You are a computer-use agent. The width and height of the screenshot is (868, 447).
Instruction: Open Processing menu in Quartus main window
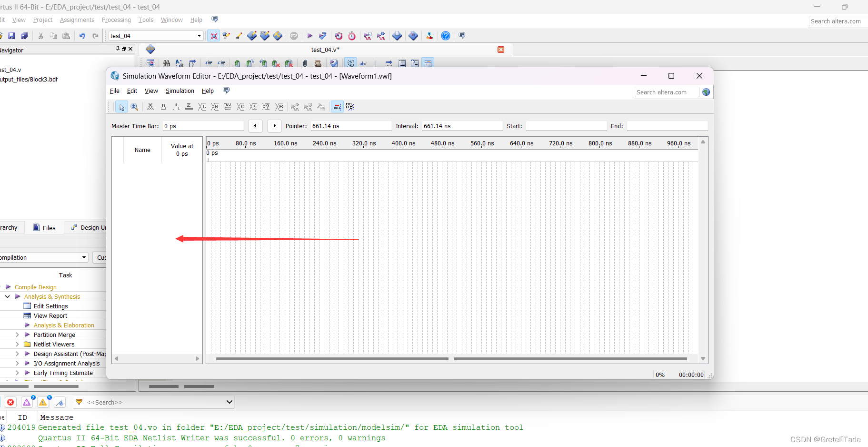click(116, 20)
